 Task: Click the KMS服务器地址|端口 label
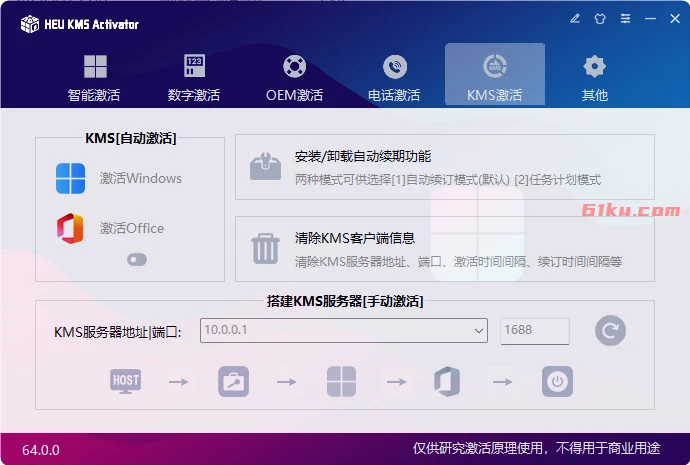(117, 332)
